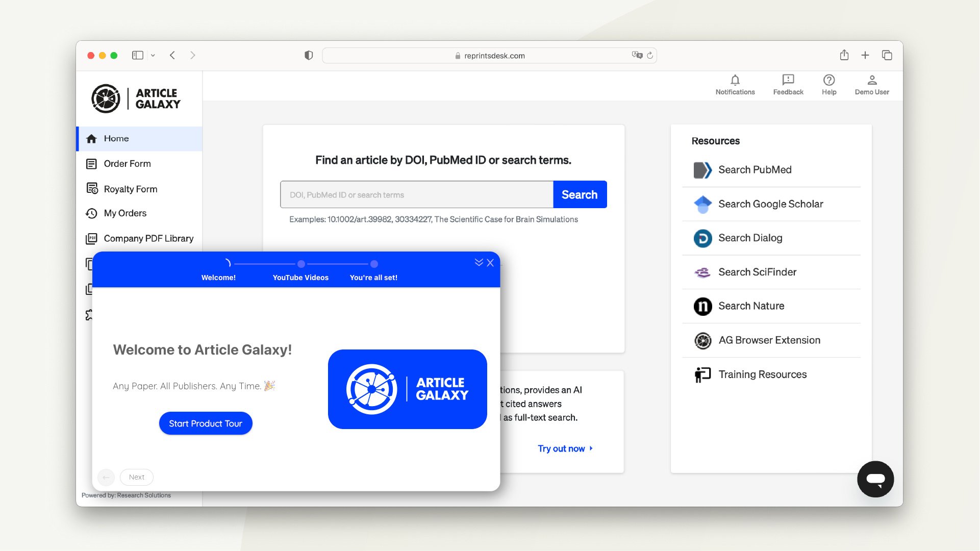
Task: Click the Feedback icon in header
Action: [x=788, y=81]
